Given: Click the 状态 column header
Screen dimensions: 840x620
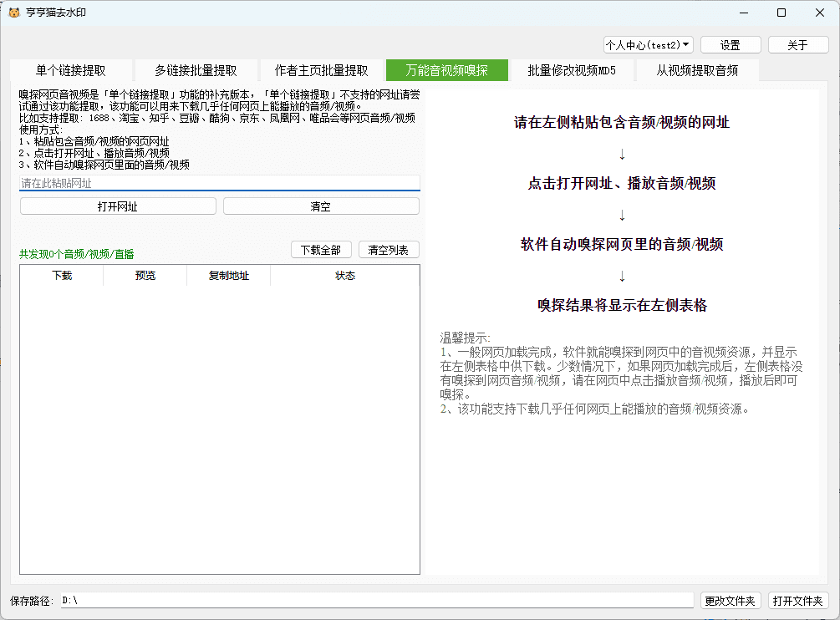Looking at the screenshot, I should point(345,275).
